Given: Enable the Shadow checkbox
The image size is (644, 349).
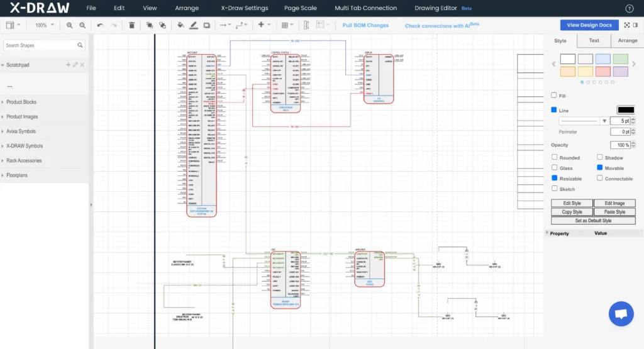Looking at the screenshot, I should coord(599,157).
